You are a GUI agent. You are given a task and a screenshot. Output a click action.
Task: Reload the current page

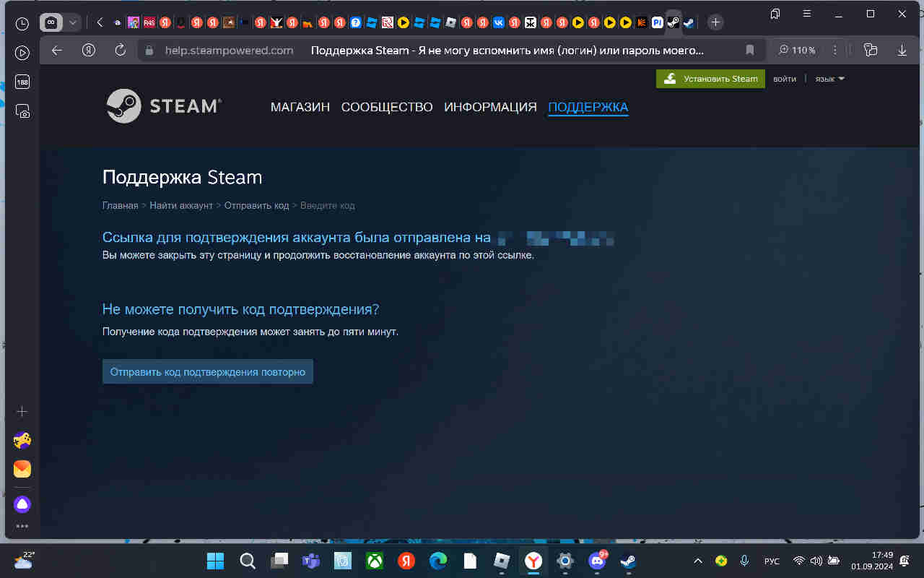[x=121, y=51]
